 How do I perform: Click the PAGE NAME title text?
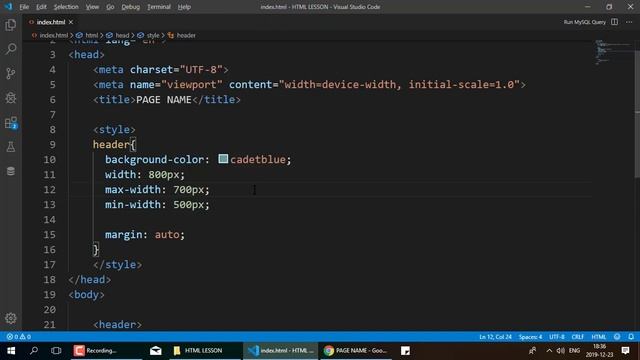(x=164, y=100)
